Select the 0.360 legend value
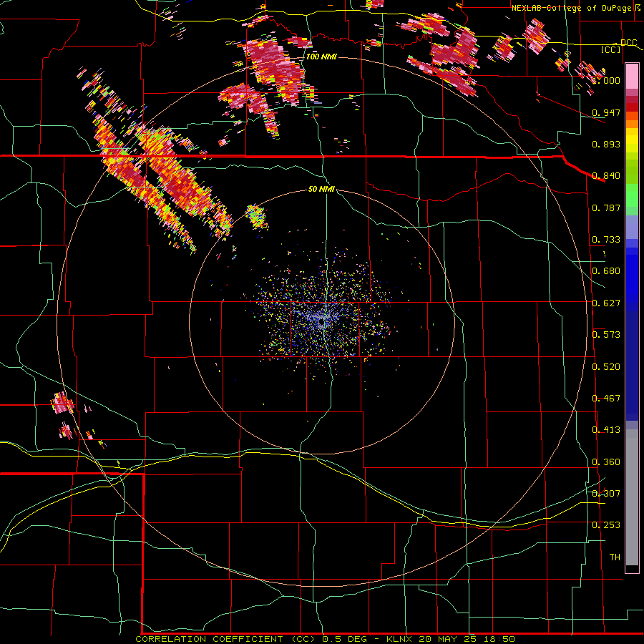Screen dimensions: 644x644 pyautogui.click(x=606, y=462)
